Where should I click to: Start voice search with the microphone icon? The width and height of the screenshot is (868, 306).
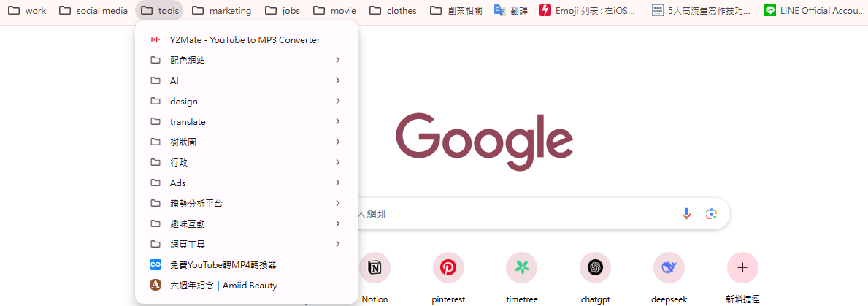(x=686, y=213)
